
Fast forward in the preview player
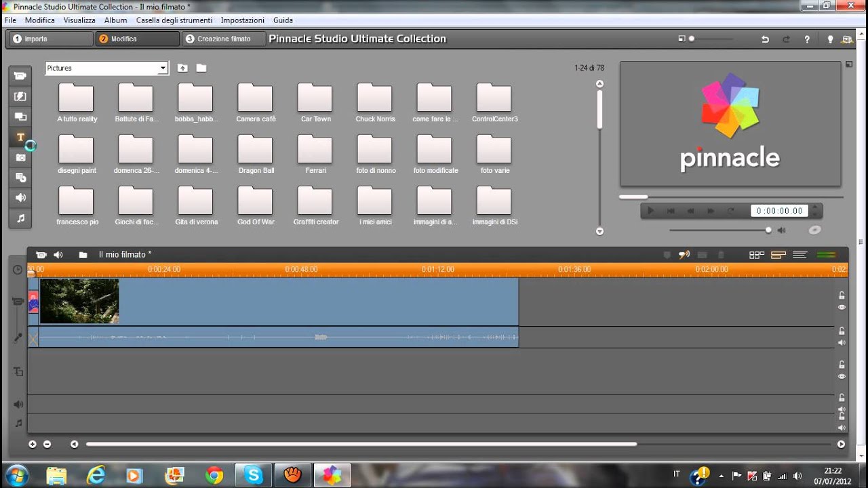pos(711,211)
